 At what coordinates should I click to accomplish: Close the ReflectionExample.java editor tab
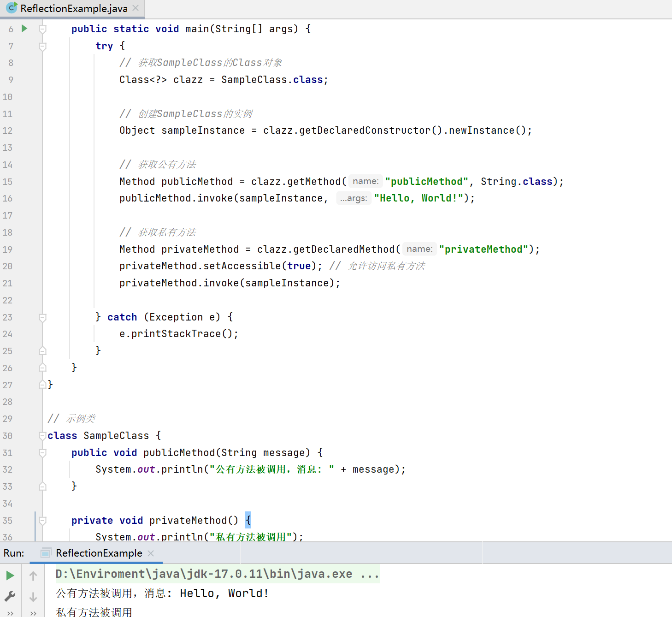(136, 8)
